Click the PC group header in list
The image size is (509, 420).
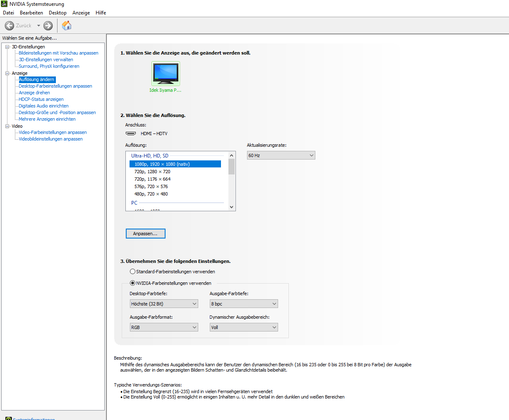pos(134,203)
